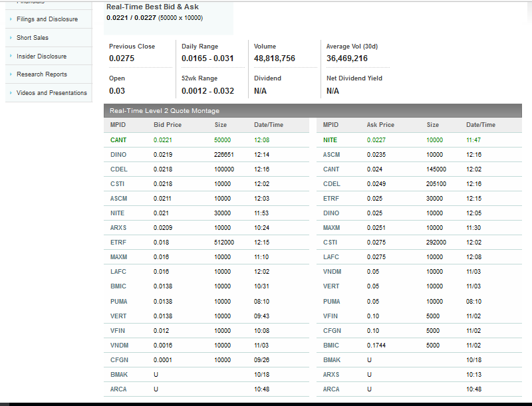Open the Insider Disclosure sidebar item
This screenshot has height=406, width=532.
tap(41, 56)
